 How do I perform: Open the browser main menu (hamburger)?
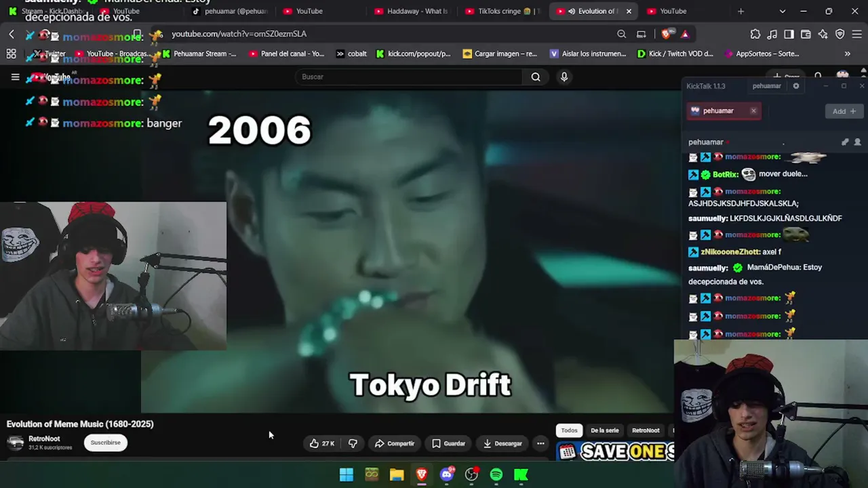(x=857, y=34)
